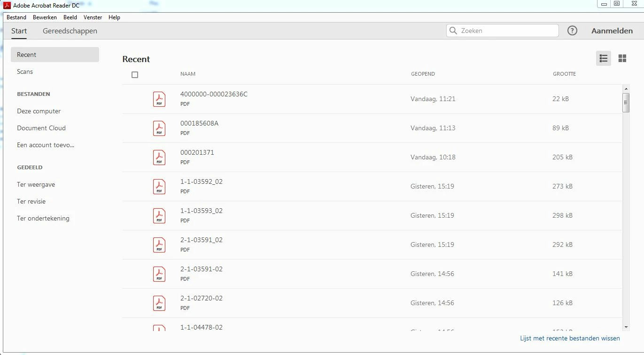The image size is (644, 355).
Task: Click the 22 kB size value
Action: (x=560, y=99)
